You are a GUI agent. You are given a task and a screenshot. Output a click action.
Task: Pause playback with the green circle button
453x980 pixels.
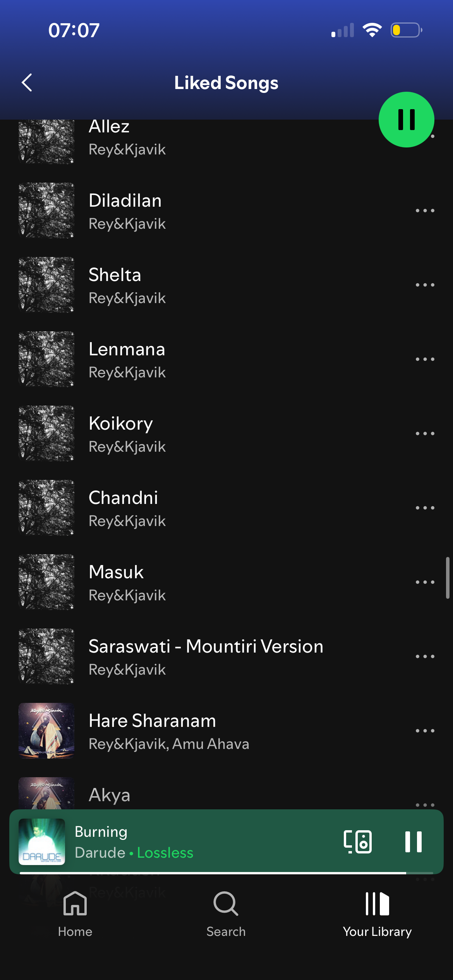click(x=406, y=120)
